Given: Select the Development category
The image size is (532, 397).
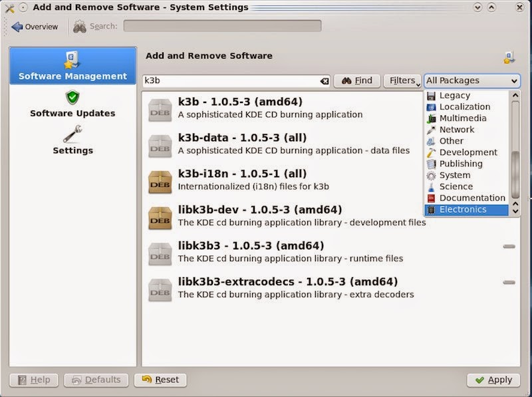Looking at the screenshot, I should [466, 152].
